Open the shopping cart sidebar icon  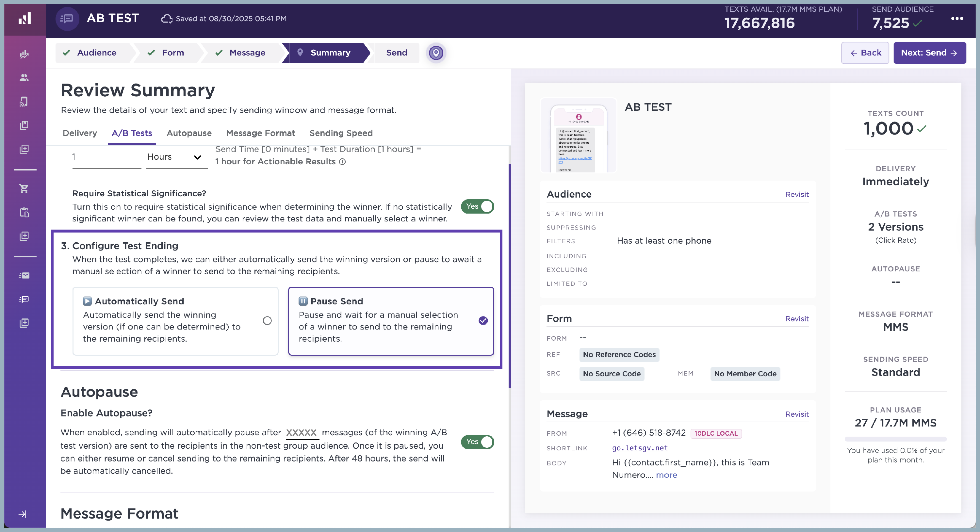(x=24, y=188)
